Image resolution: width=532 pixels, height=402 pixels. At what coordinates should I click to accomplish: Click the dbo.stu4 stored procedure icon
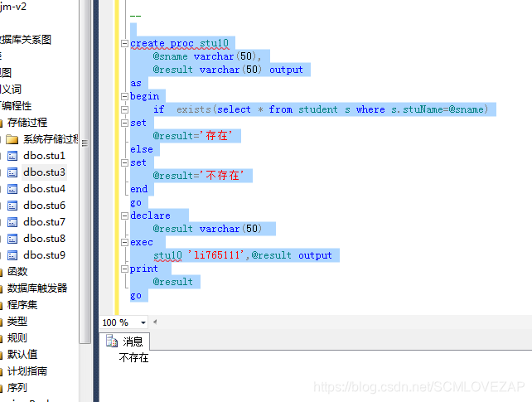[12, 189]
